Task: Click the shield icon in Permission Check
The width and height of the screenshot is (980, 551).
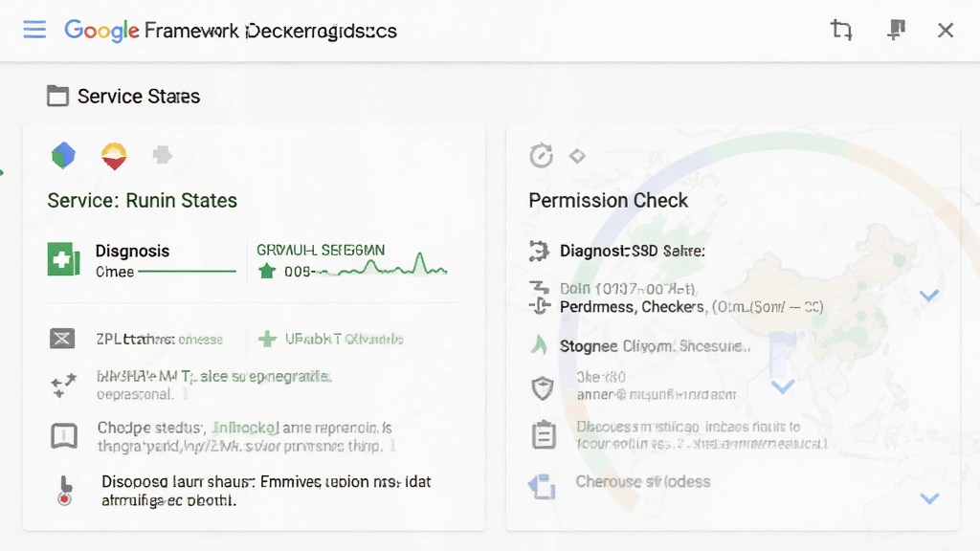Action: [x=543, y=388]
